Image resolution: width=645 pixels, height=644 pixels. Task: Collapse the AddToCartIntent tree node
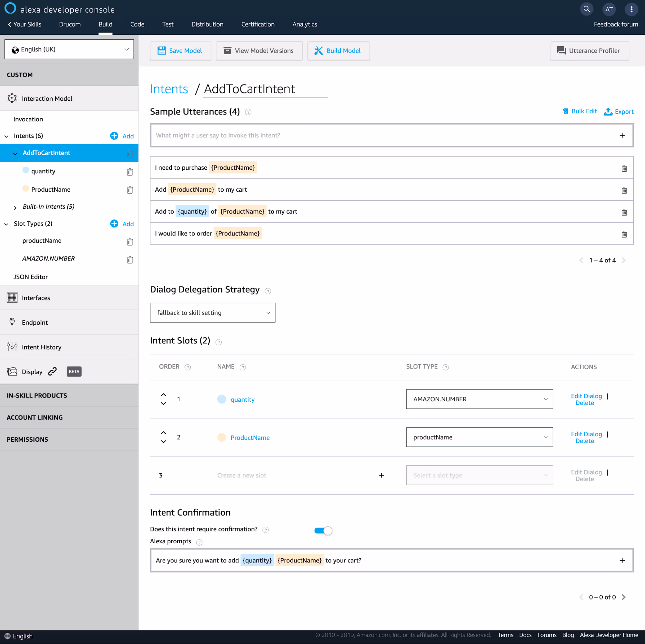click(15, 154)
